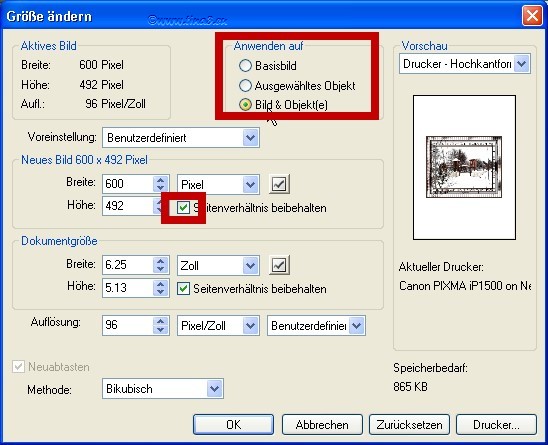Expand the Vorschau Drucker - Hochkantformat dropdown
Image resolution: width=548 pixels, height=445 pixels.
[x=465, y=64]
